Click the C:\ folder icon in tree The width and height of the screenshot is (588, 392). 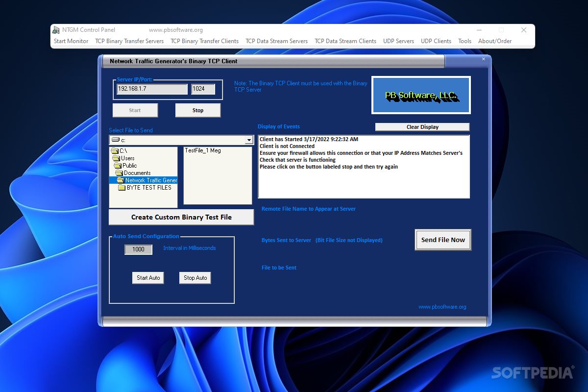(115, 151)
